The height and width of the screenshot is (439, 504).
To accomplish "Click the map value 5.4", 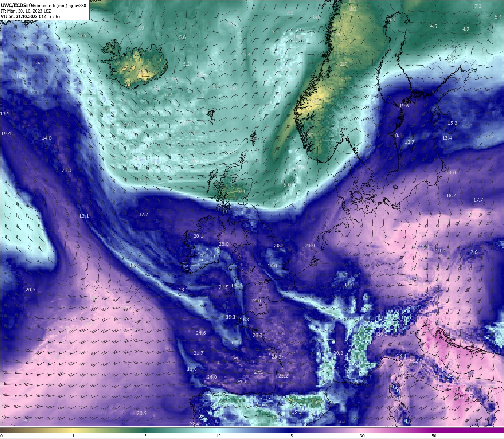I will pyautogui.click(x=498, y=17).
